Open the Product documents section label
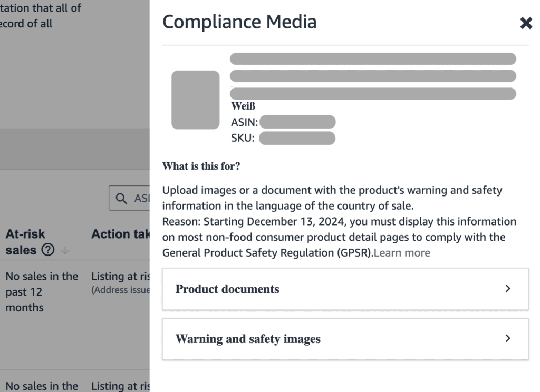Viewport: 540px width, 392px height. (227, 289)
